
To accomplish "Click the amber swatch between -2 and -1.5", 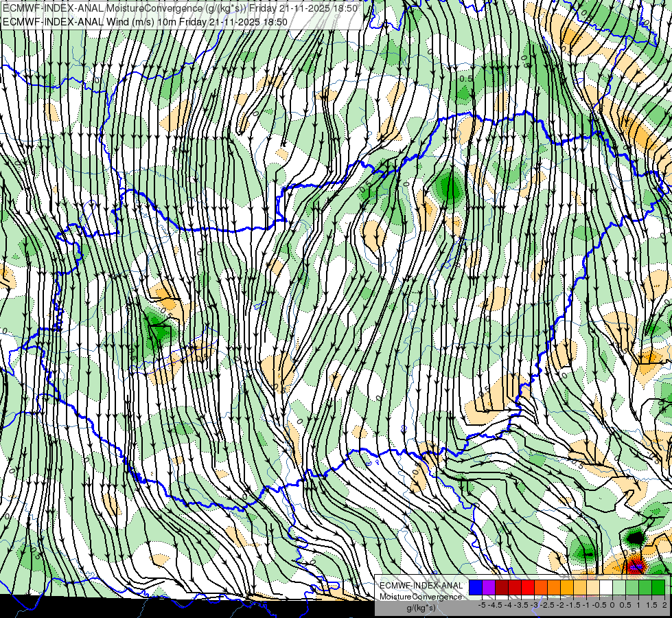I will point(567,587).
